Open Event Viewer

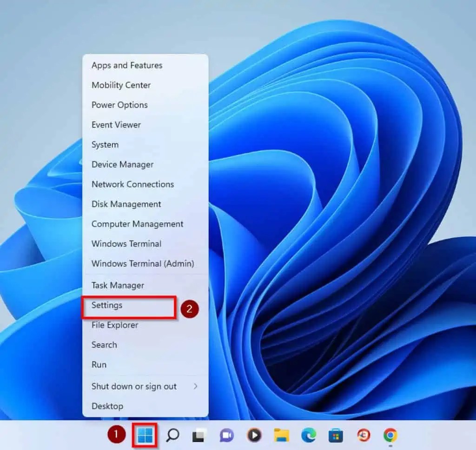(x=116, y=125)
